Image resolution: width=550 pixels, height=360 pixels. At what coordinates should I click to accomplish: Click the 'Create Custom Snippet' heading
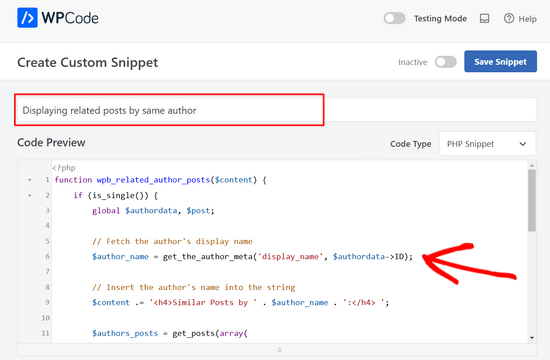point(88,62)
